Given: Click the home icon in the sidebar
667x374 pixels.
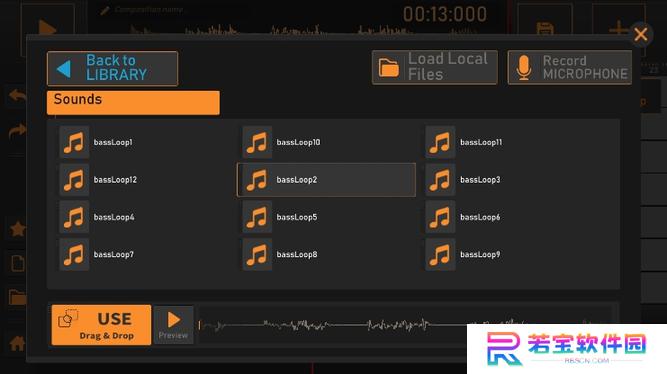Looking at the screenshot, I should [17, 343].
